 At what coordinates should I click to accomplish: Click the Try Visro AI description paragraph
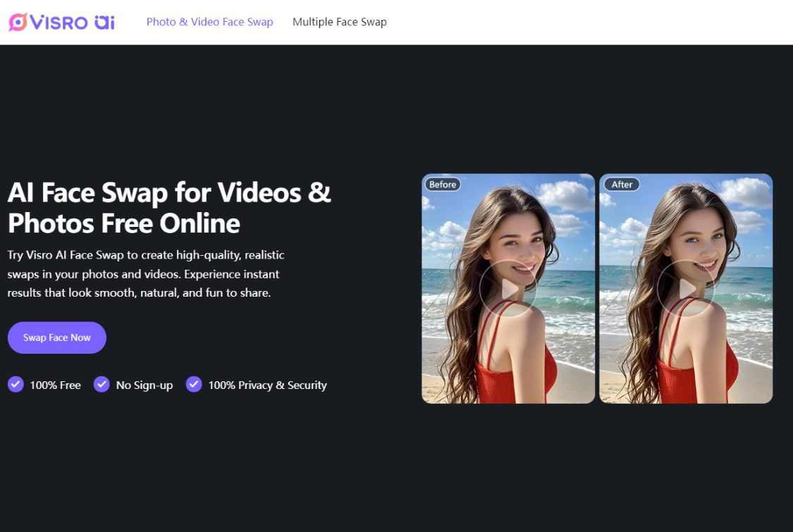pos(146,273)
